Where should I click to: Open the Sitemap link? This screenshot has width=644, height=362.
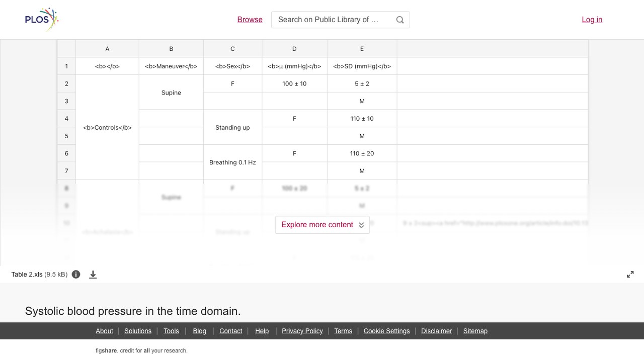[475, 331]
